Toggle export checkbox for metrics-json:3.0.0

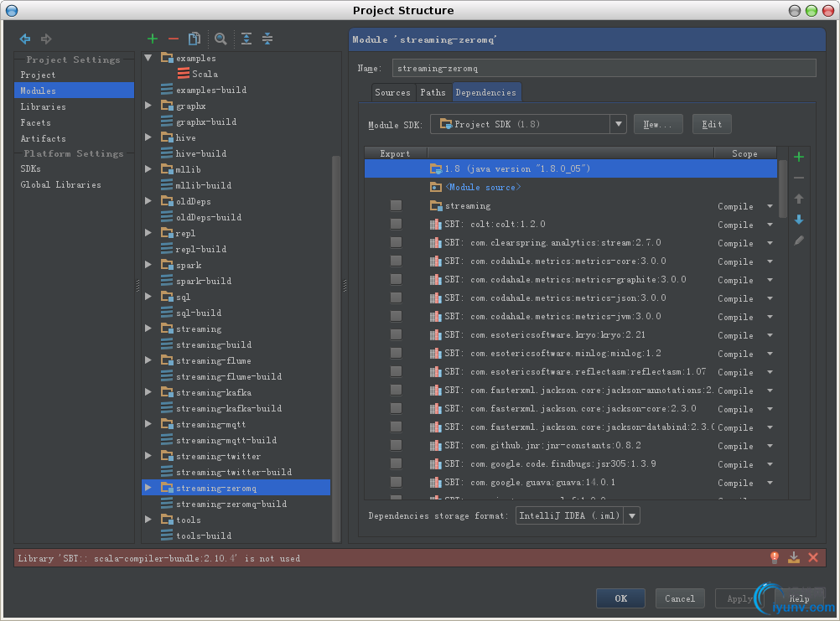(x=396, y=298)
